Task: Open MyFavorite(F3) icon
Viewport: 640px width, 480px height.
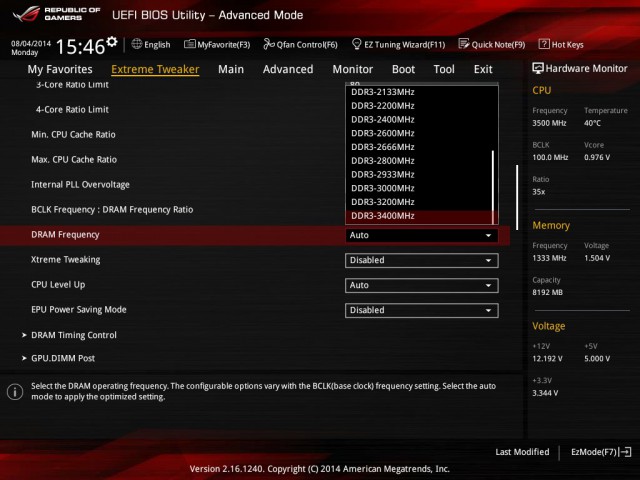Action: click(x=189, y=44)
